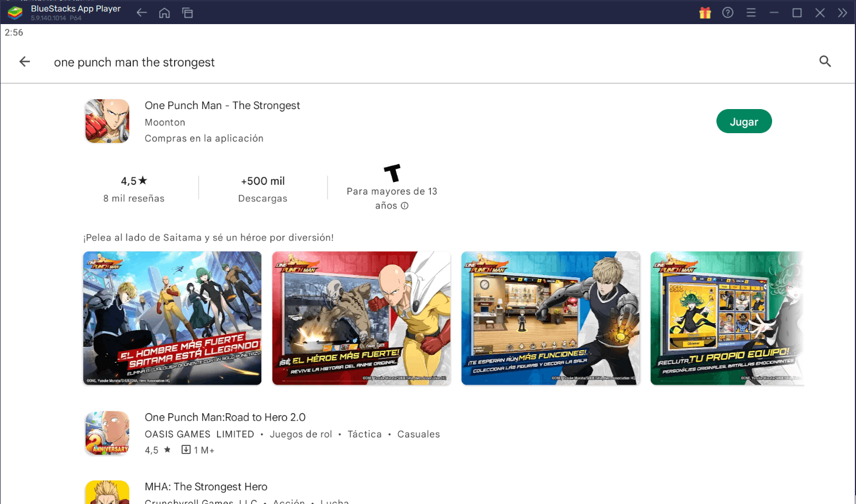Click the +500 mil downloads stat
This screenshot has height=504, width=856.
click(x=263, y=181)
